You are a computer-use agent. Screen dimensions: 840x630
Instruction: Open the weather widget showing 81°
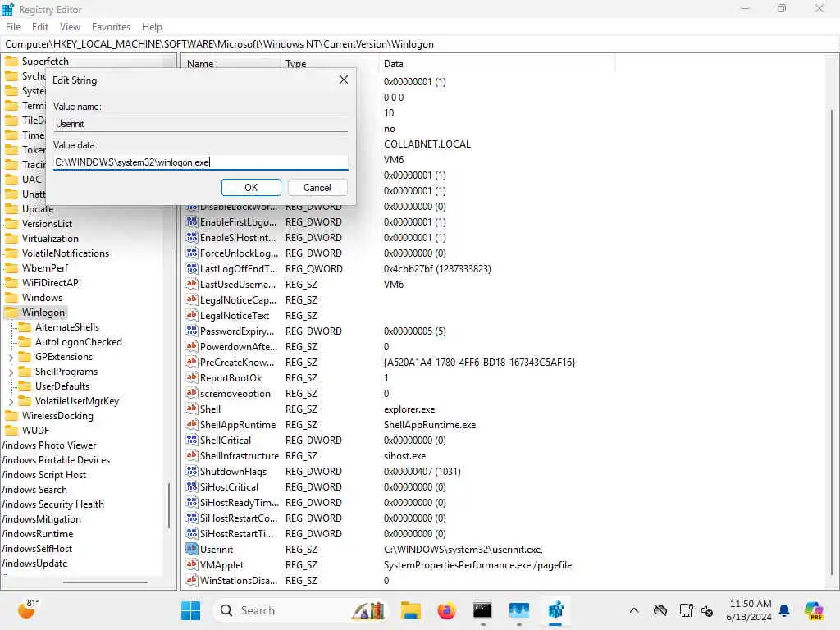pyautogui.click(x=27, y=609)
